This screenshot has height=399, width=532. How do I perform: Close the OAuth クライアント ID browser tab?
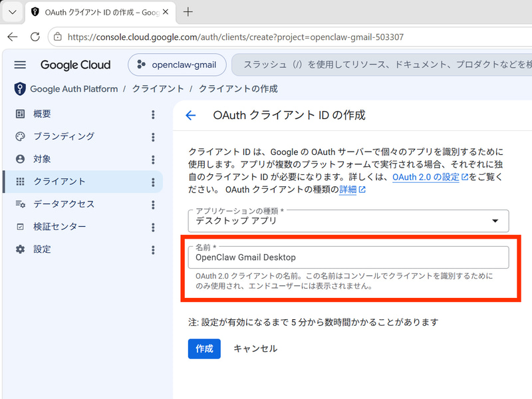(x=166, y=12)
